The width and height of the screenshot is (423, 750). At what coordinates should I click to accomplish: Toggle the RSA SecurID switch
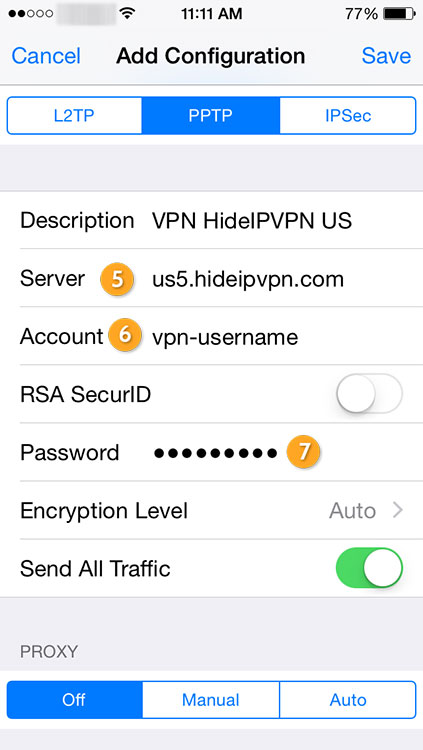tap(369, 394)
